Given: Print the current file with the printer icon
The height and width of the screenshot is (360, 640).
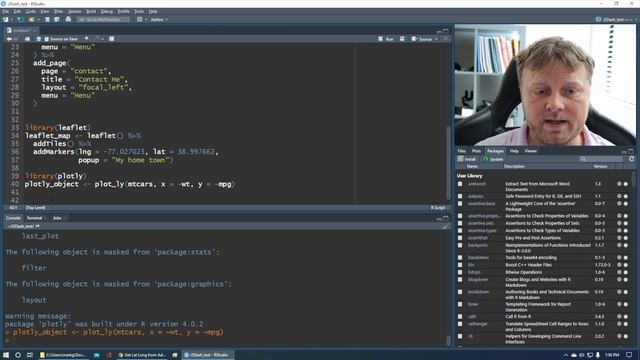Looking at the screenshot, I should [x=68, y=19].
